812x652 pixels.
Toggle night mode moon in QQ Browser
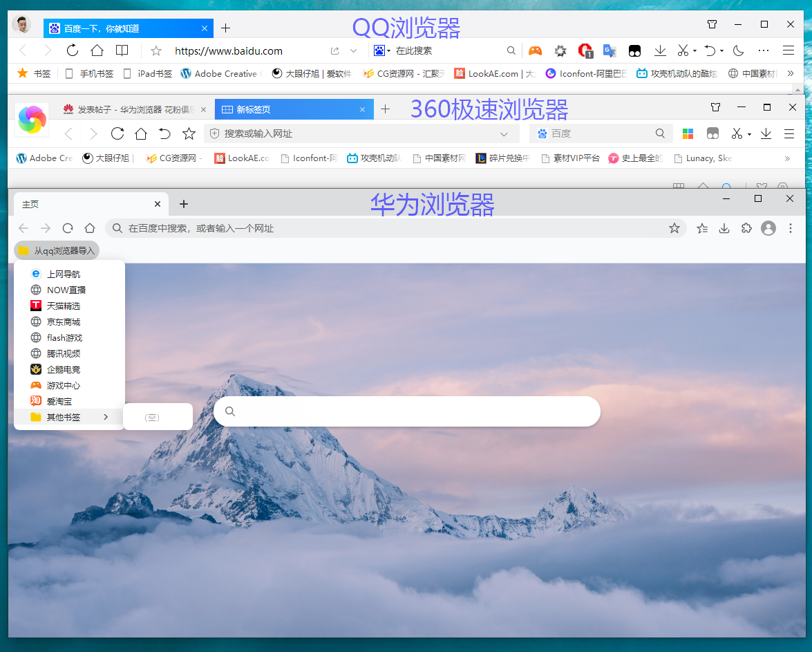(x=739, y=50)
